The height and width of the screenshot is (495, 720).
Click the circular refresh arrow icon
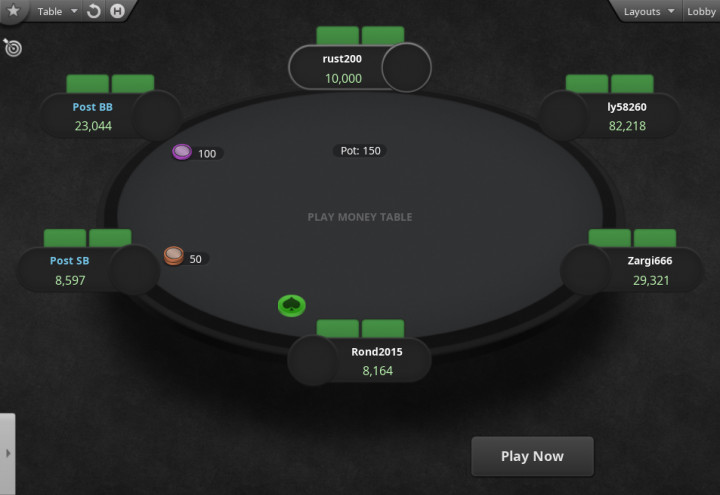pos(94,11)
